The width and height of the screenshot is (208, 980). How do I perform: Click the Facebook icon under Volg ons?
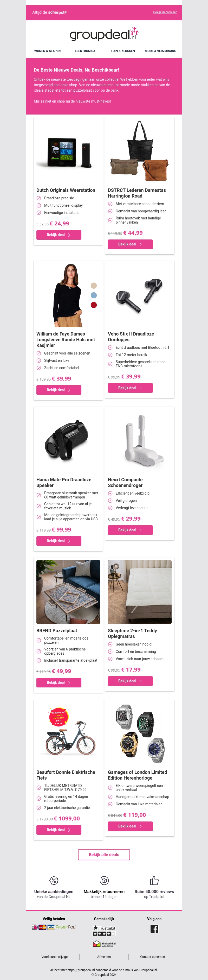(154, 929)
